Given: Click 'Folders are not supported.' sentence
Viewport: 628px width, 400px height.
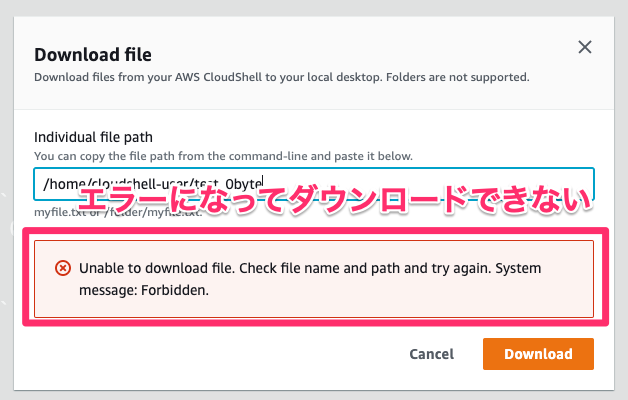Looking at the screenshot, I should (x=457, y=77).
